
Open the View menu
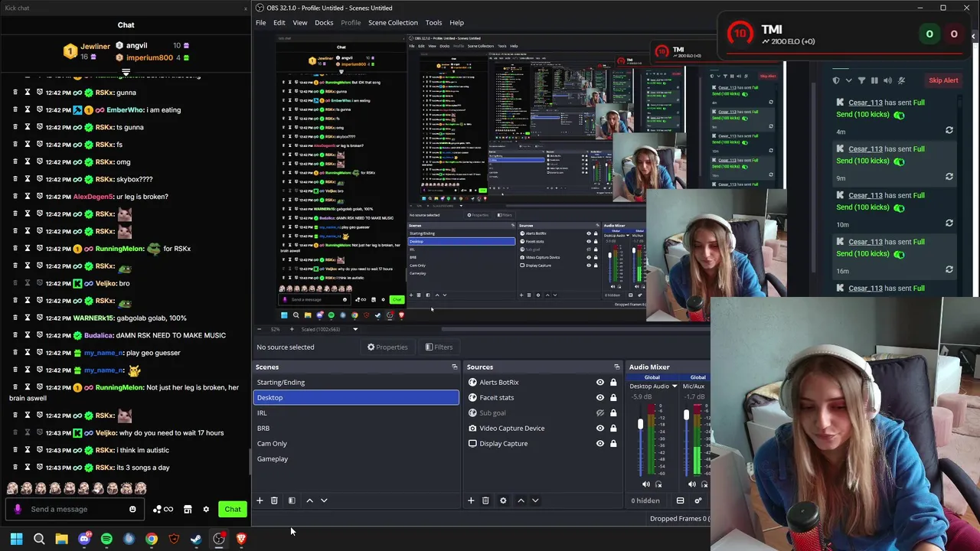[x=300, y=23]
